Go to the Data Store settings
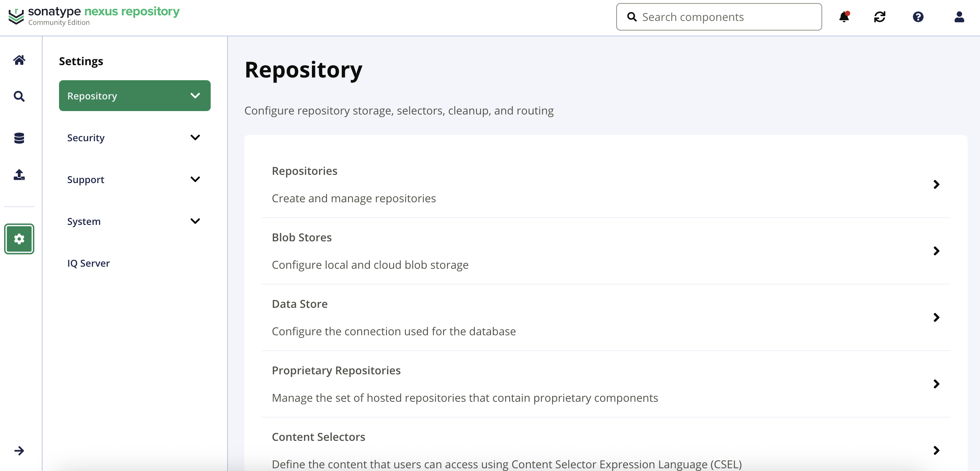This screenshot has height=471, width=980. (x=606, y=317)
